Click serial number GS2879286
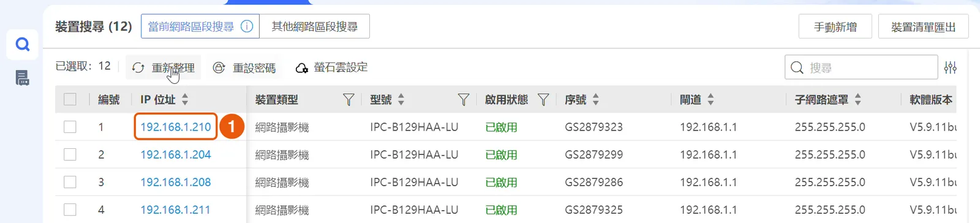This screenshot has height=223, width=980. pyautogui.click(x=594, y=182)
